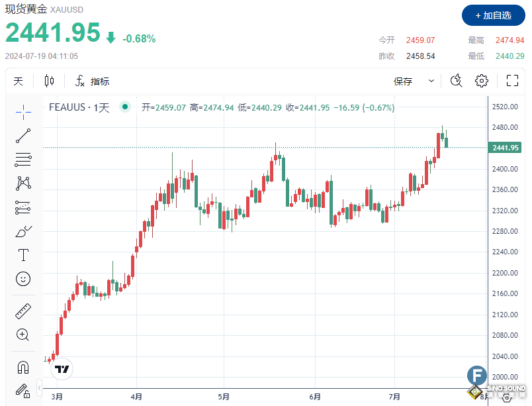This screenshot has height=406, width=532.
Task: Select the crosshair cursor tool
Action: [x=23, y=112]
